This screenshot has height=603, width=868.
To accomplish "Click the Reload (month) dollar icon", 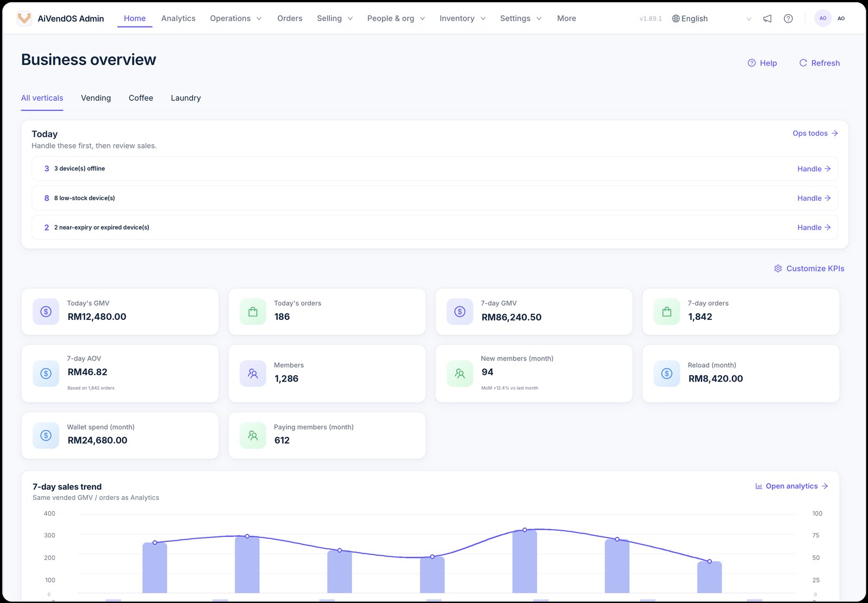I will click(667, 374).
